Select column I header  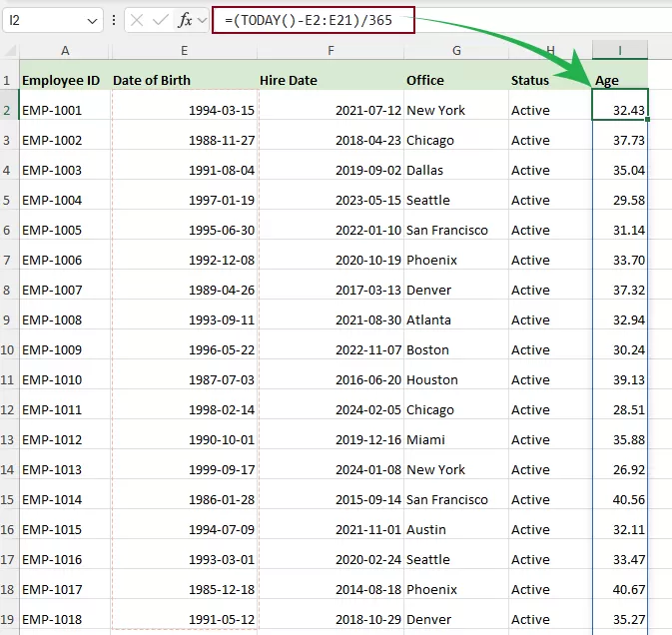click(x=620, y=51)
